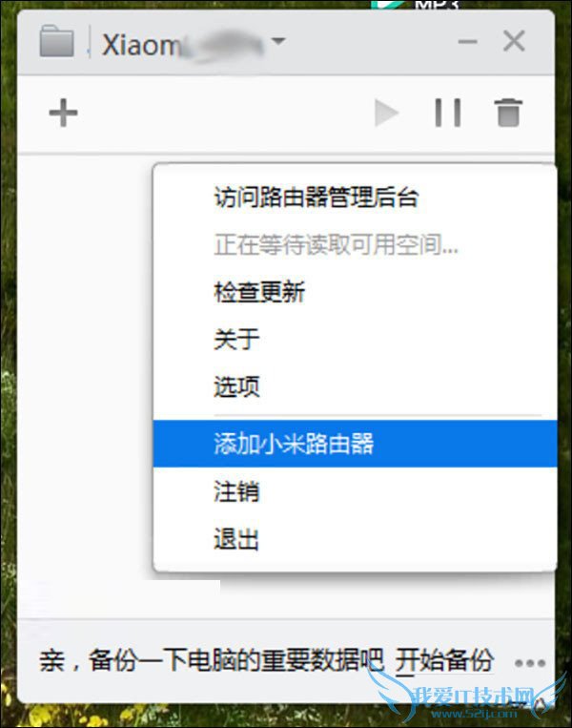
Task: Open the folder icon in title bar
Action: point(56,42)
